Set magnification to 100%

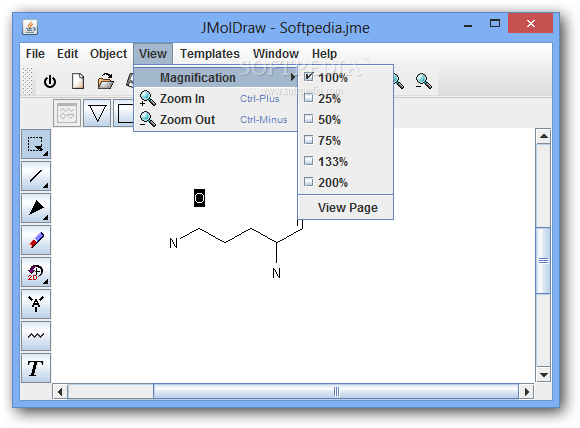coord(345,78)
